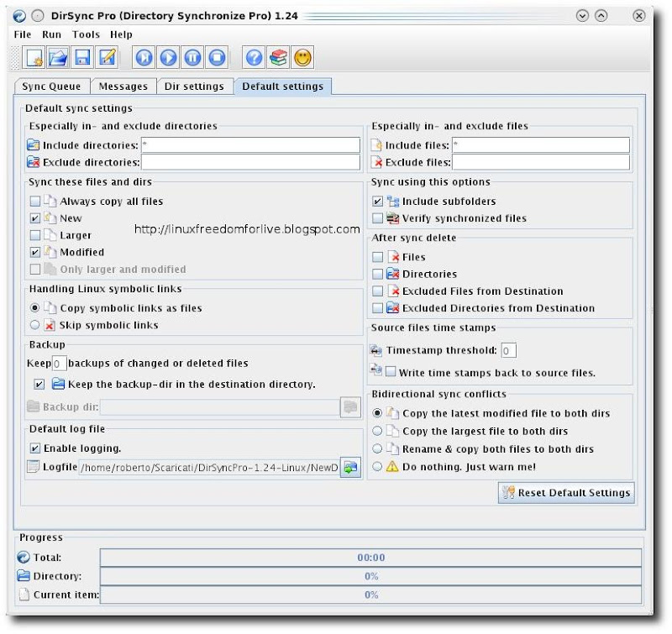The width and height of the screenshot is (672, 634).
Task: Start sync with the play button
Action: (168, 58)
